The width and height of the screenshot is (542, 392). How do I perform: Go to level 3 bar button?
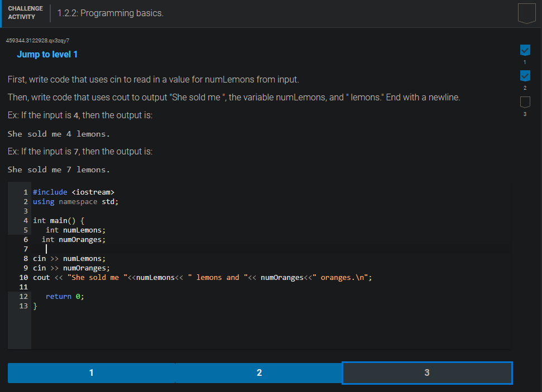(x=427, y=372)
